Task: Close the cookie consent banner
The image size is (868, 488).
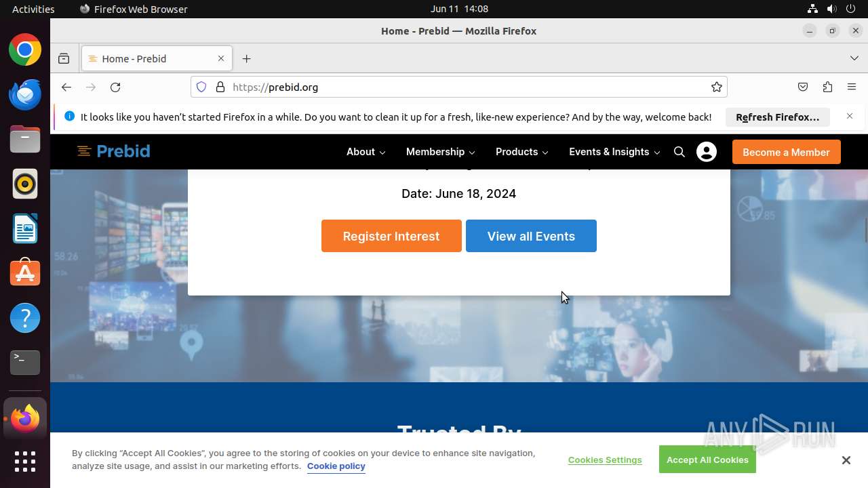Action: pos(846,460)
